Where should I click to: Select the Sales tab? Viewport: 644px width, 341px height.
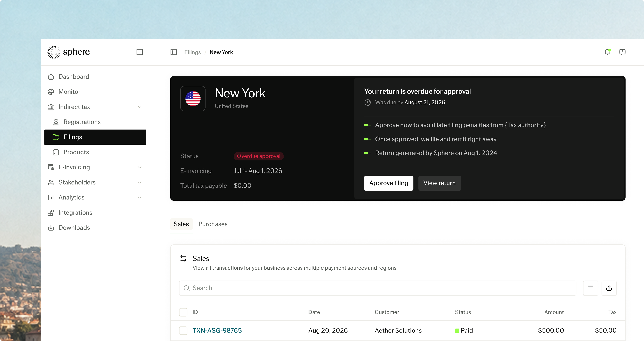click(181, 224)
